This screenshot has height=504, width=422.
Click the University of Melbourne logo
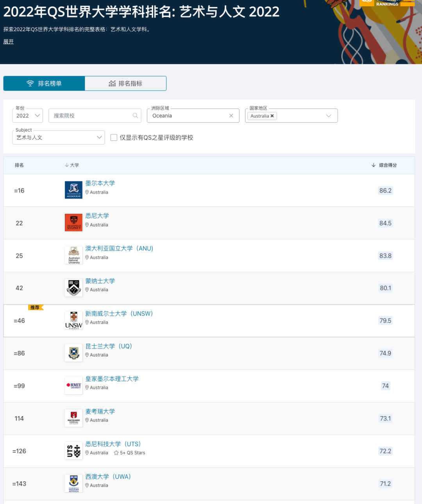[73, 190]
